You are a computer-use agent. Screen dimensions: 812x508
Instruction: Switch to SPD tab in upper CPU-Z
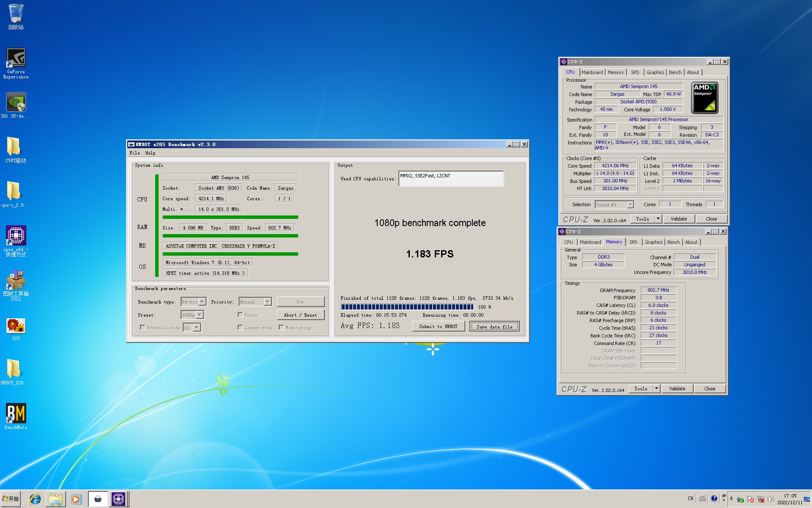coord(635,72)
